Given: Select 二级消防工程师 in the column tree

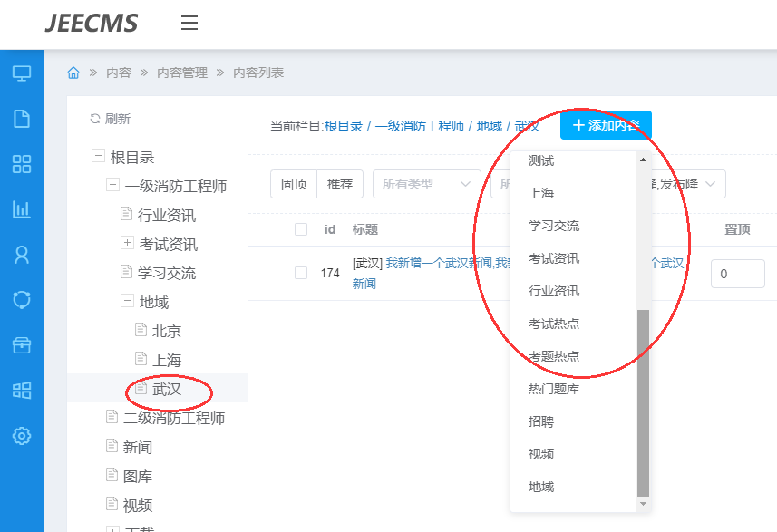Looking at the screenshot, I should 174,418.
